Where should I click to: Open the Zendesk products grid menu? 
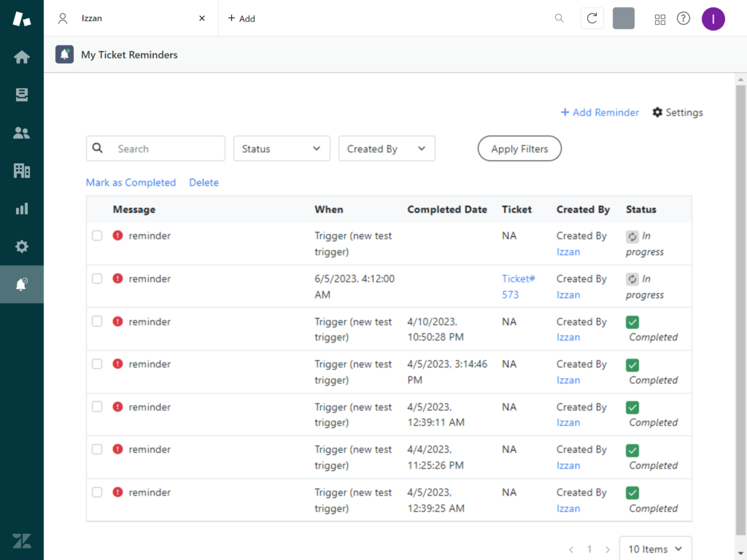pos(660,18)
